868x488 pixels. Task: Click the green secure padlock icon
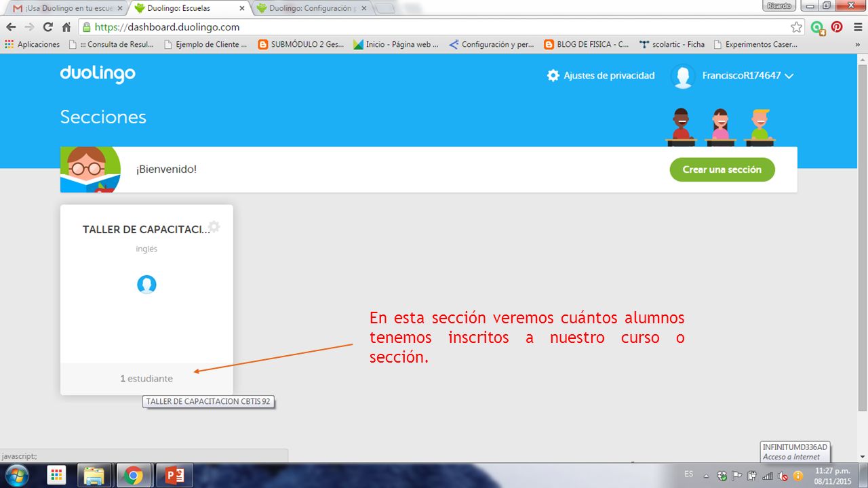pyautogui.click(x=86, y=27)
